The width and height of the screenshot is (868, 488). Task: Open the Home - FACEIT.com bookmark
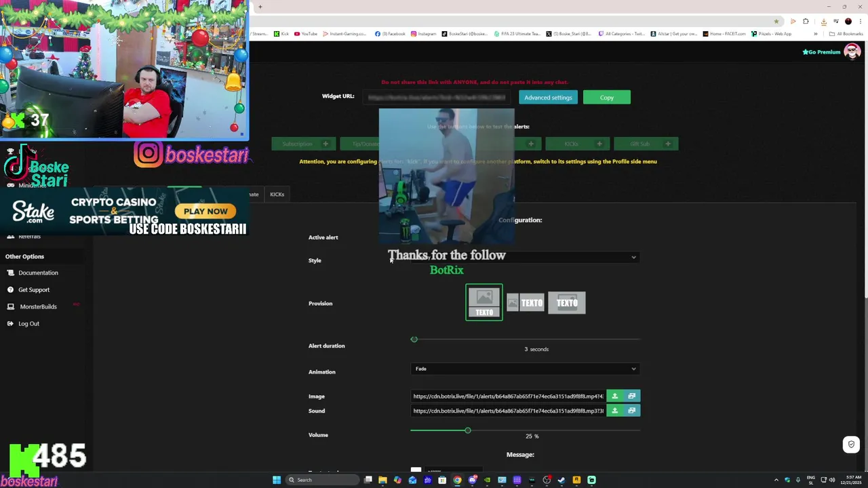coord(724,34)
